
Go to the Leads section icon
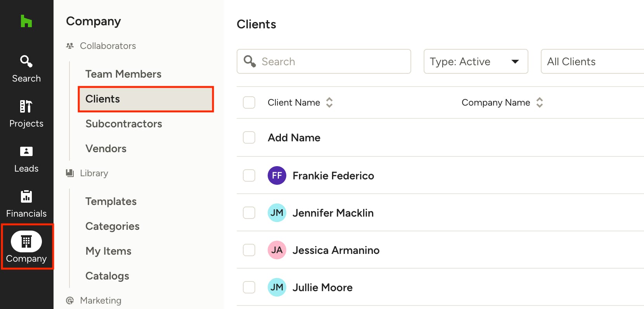(x=26, y=151)
